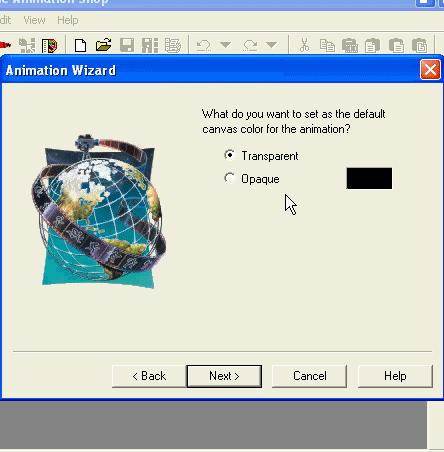Click the colorful Banner Wizard icon

[x=49, y=46]
